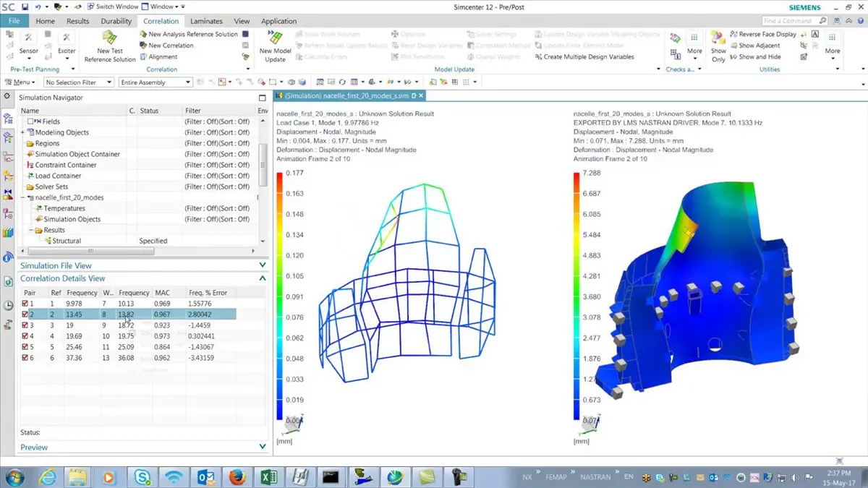This screenshot has width=868, height=488.
Task: Maximize the Simulation Navigator panel
Action: pyautogui.click(x=263, y=98)
